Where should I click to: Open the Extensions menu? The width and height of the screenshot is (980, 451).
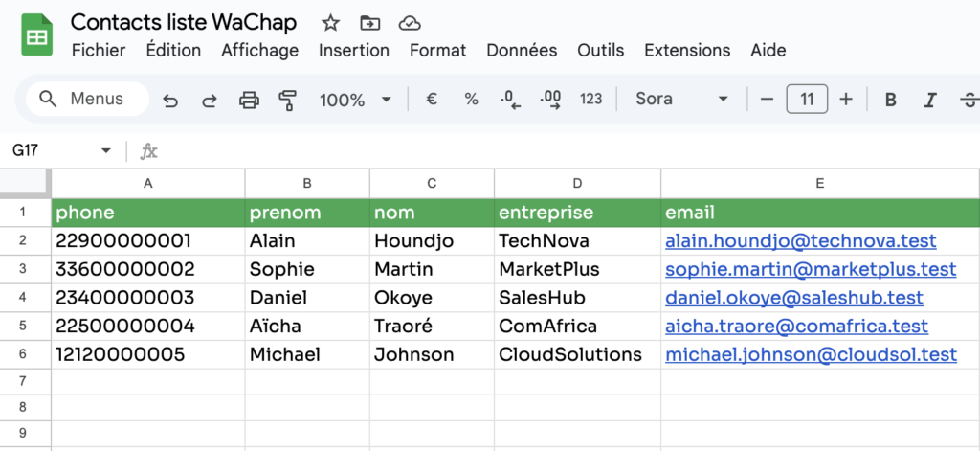[x=687, y=51]
